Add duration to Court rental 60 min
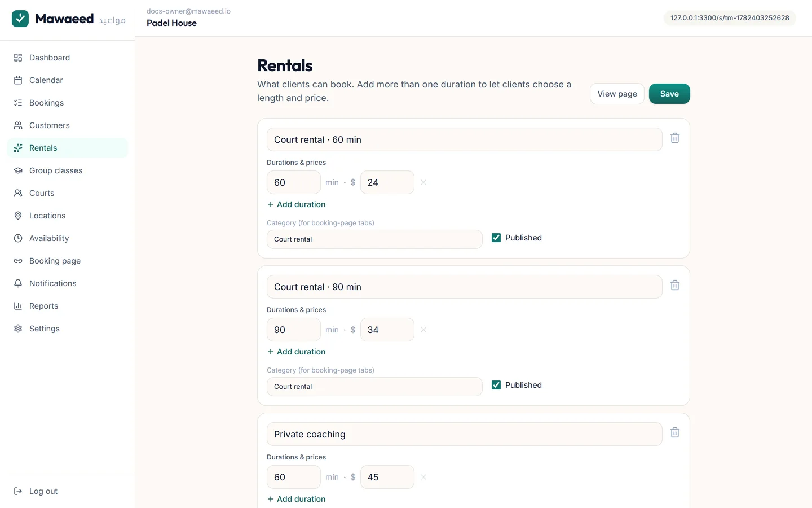 [297, 204]
